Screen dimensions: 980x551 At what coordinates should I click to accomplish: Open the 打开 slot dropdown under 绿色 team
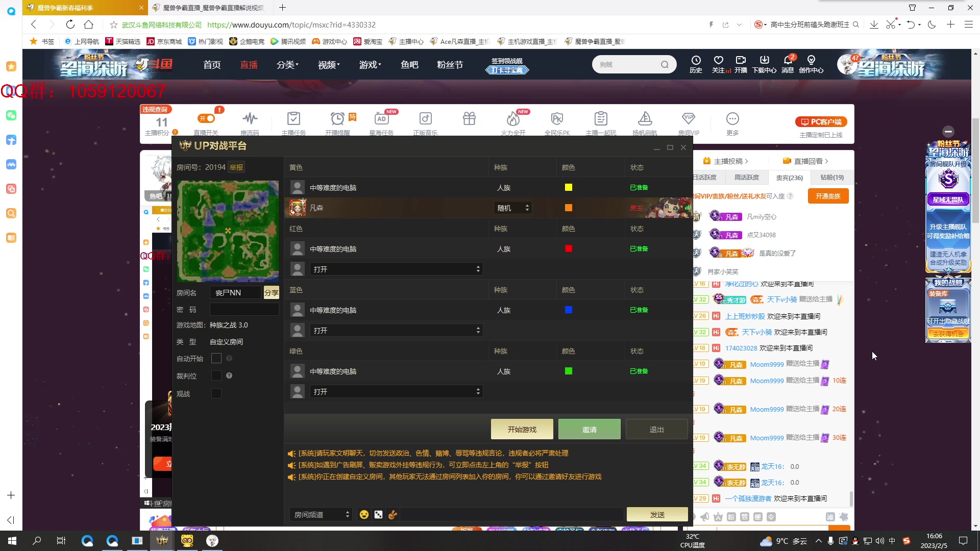[397, 392]
